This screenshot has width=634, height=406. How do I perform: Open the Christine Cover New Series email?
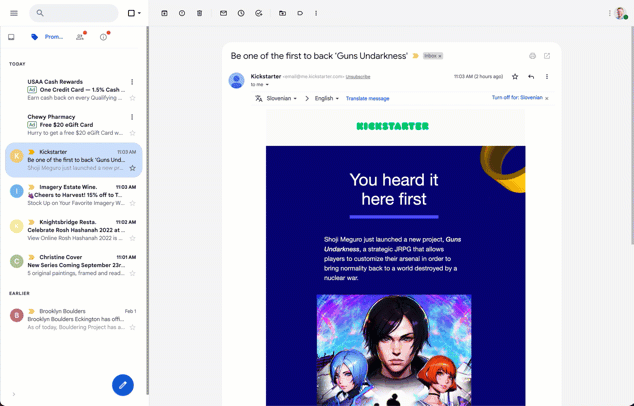(x=74, y=265)
